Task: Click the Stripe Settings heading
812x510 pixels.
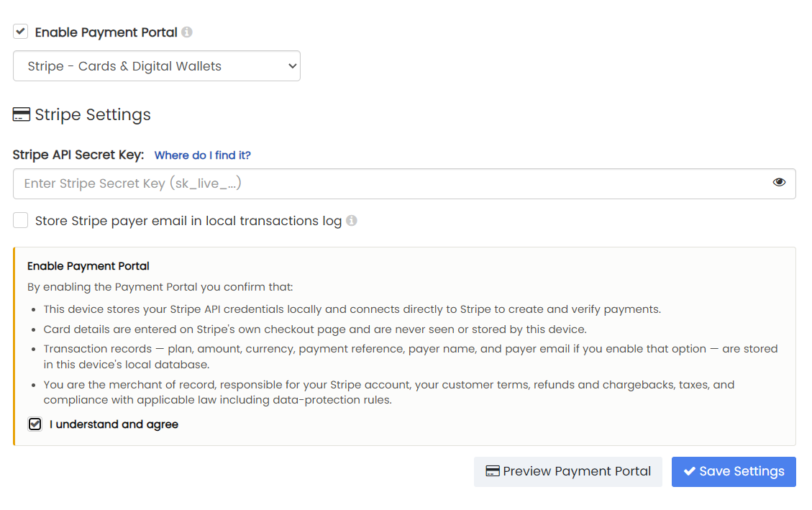Action: [x=93, y=114]
